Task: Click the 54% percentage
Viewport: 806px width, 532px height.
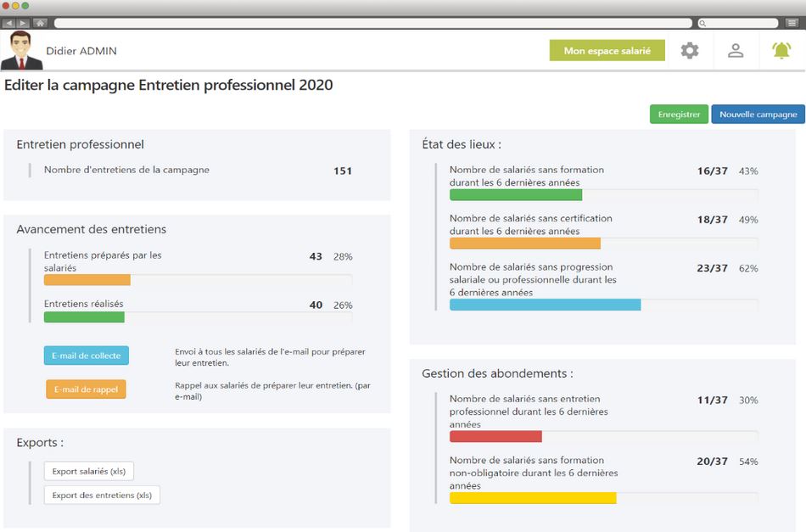Action: (x=748, y=462)
